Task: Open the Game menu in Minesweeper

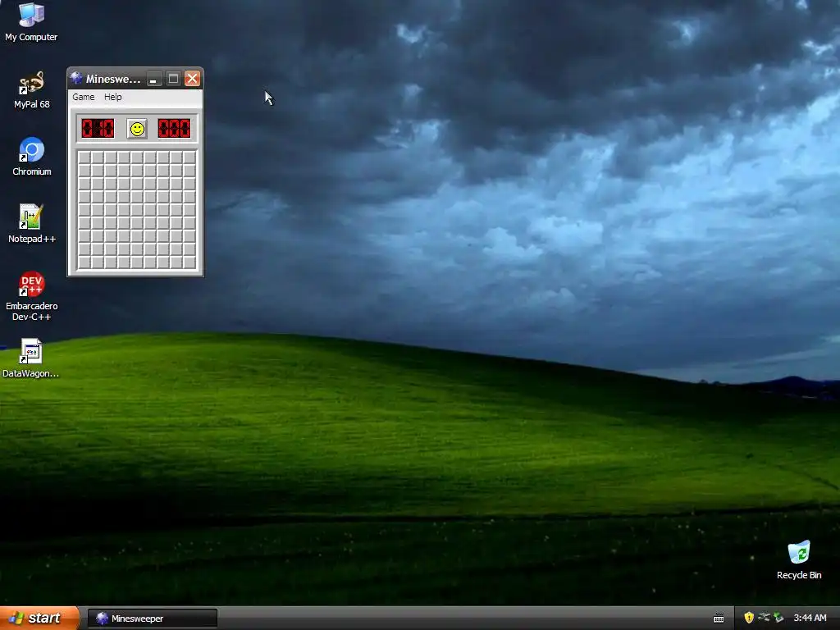Action: [x=84, y=97]
